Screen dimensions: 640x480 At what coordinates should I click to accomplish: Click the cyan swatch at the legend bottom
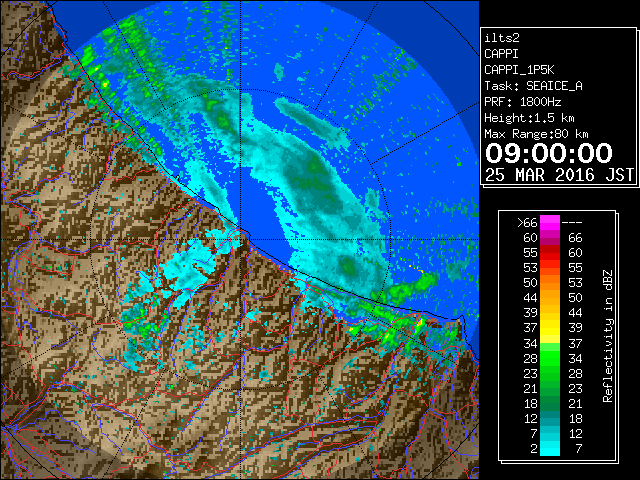click(x=550, y=449)
